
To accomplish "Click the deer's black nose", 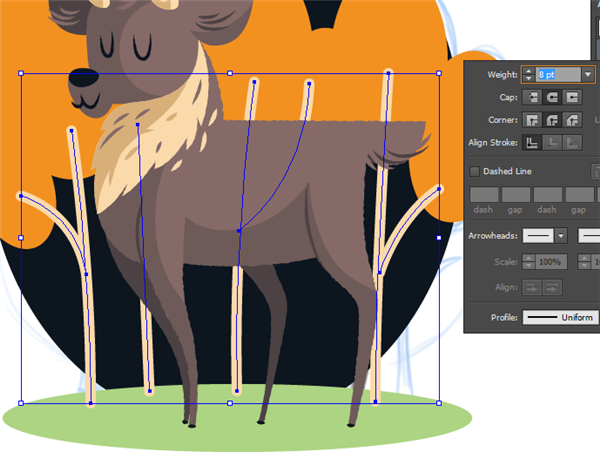I will click(83, 78).
